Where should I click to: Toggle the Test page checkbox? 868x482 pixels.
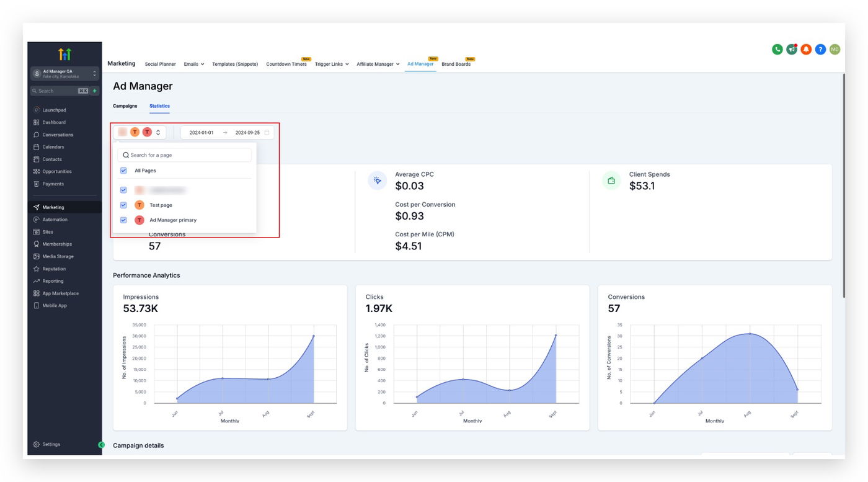123,205
